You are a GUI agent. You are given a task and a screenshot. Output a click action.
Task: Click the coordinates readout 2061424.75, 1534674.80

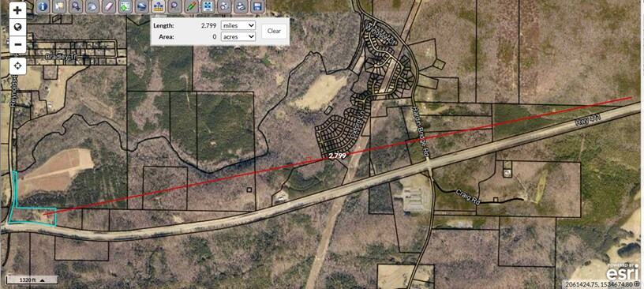[599, 283]
